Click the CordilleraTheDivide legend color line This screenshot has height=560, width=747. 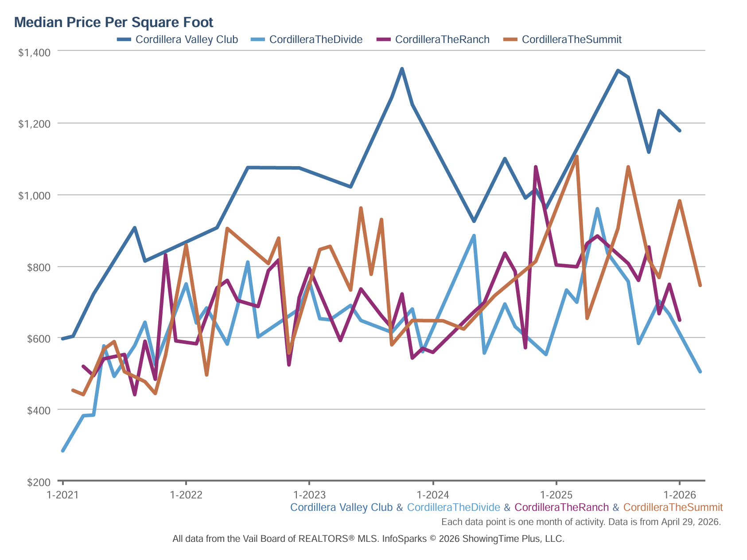click(258, 40)
